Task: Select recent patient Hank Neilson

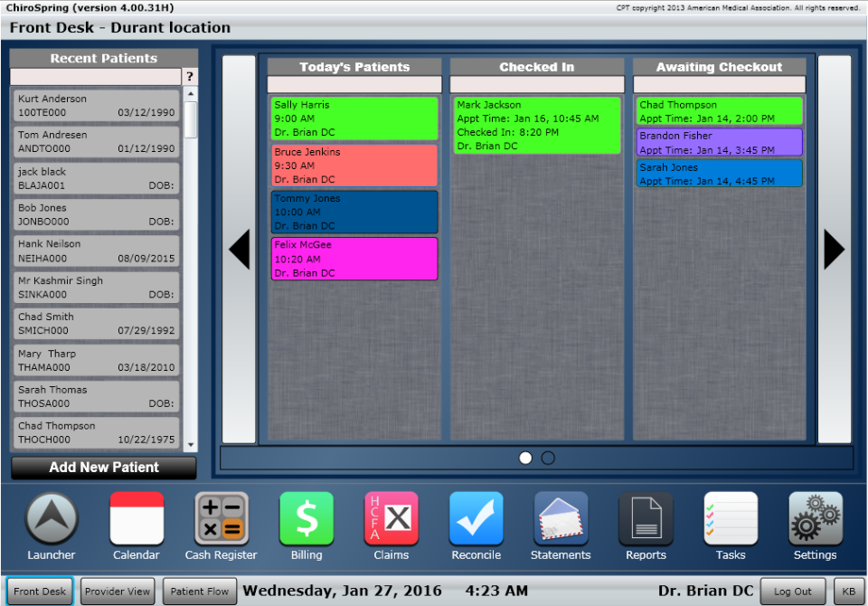Action: (97, 251)
